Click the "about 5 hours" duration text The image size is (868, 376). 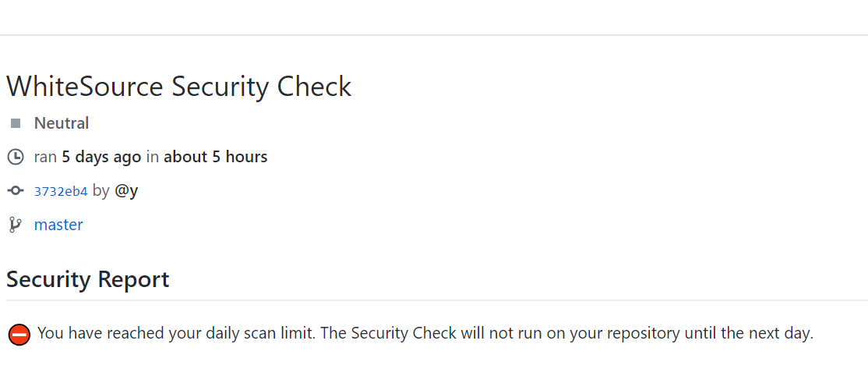[215, 157]
